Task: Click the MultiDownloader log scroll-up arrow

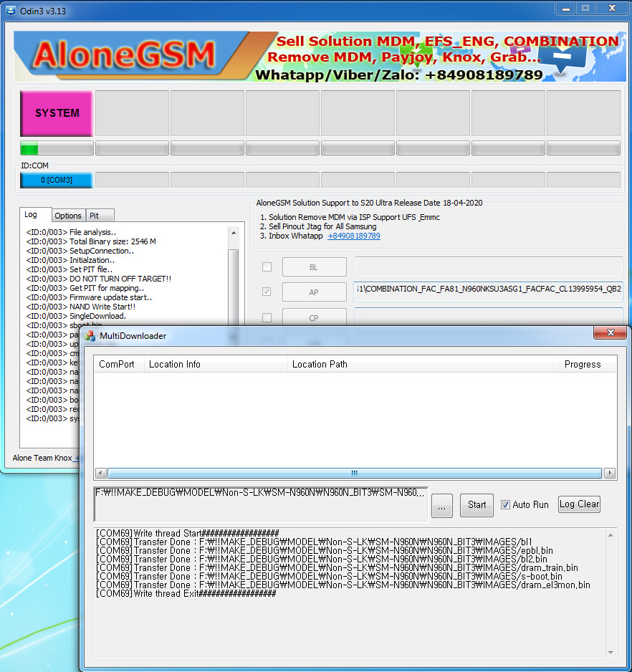Action: (x=611, y=535)
